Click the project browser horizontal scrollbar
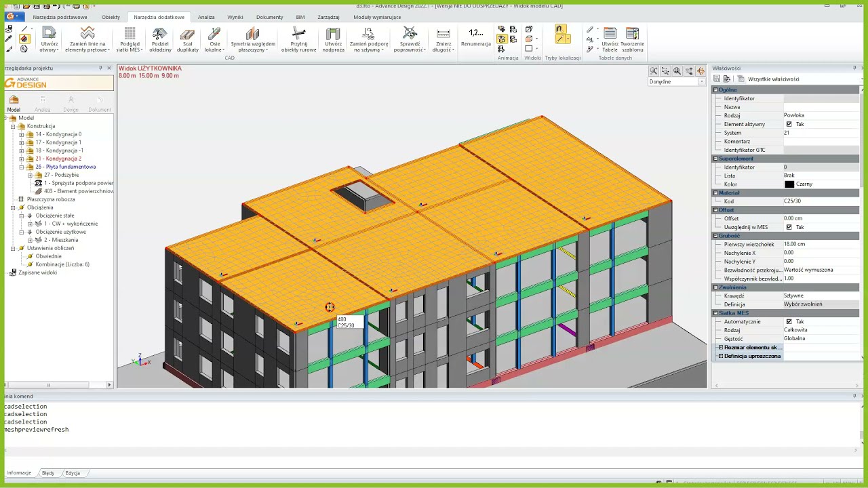The image size is (868, 488). [48, 385]
